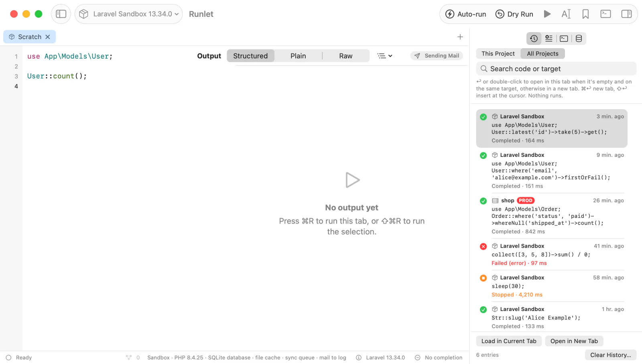This screenshot has width=642, height=364.
Task: Click the Ready status indicator
Action: tap(19, 358)
